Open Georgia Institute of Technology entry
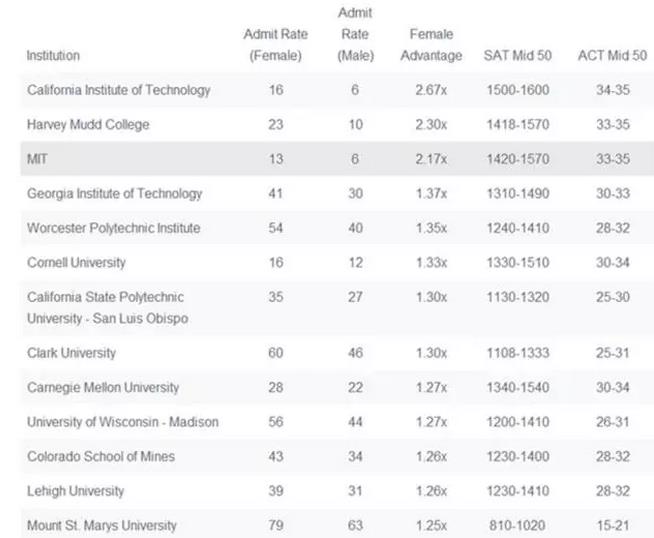Viewport: 654px width, 538px height. (114, 194)
